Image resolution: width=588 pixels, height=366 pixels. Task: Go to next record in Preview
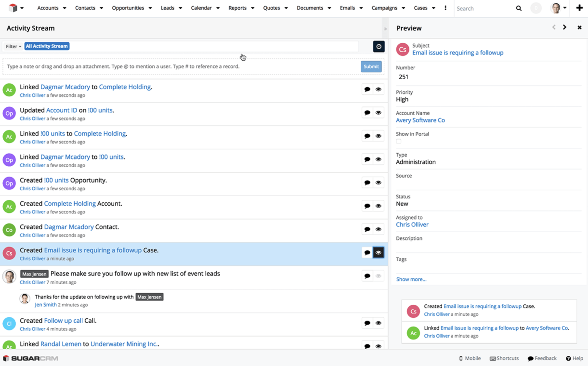pyautogui.click(x=565, y=27)
